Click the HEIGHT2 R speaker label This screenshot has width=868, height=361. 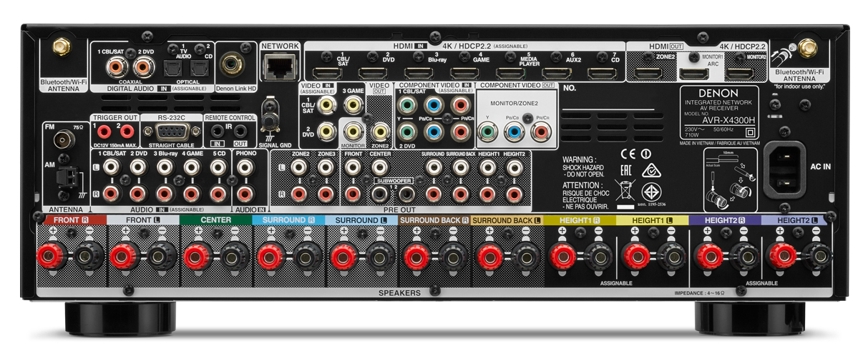[725, 220]
